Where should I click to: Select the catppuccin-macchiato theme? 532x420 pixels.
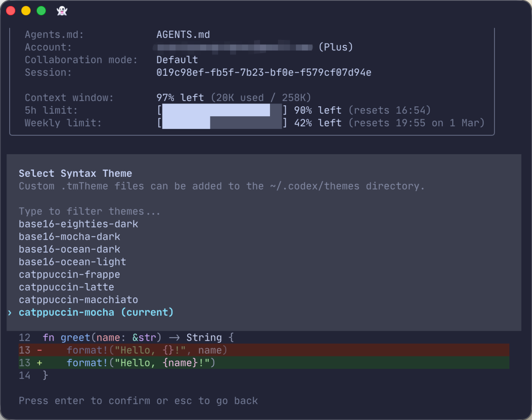(x=78, y=299)
